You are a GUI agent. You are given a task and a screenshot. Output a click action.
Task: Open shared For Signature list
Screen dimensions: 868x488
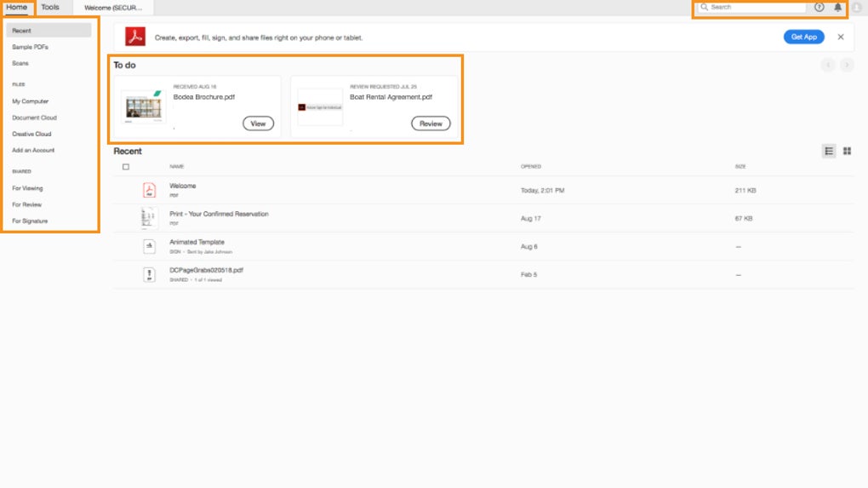click(x=30, y=221)
